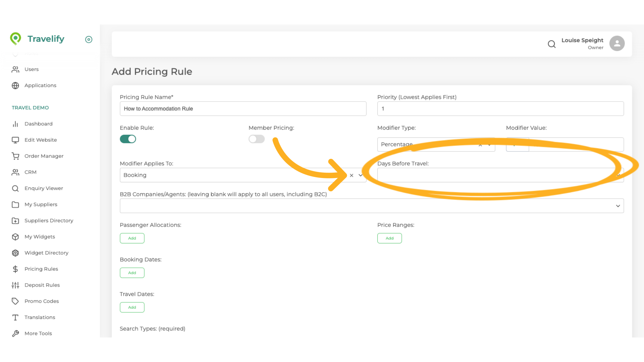This screenshot has height=362, width=644.
Task: Expand the B2B Companies/Agents dropdown
Action: [618, 206]
